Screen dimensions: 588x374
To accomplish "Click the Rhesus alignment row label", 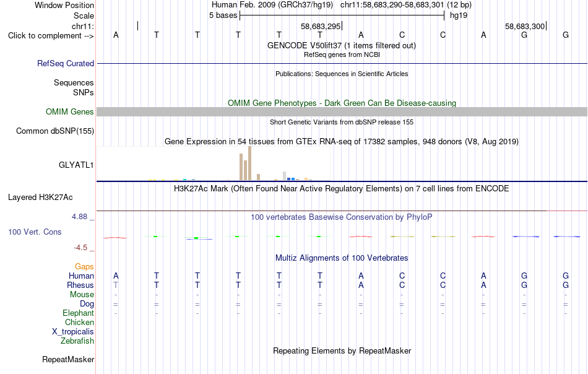I will click(80, 285).
